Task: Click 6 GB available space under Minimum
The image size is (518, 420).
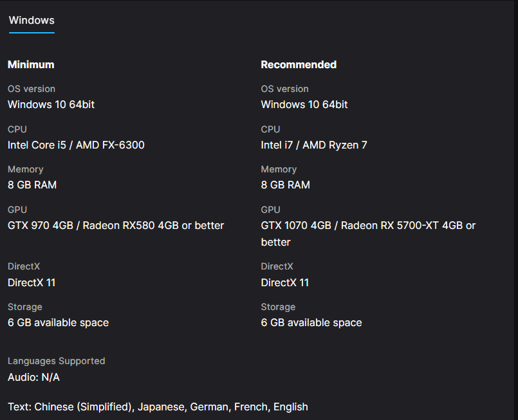Action: 58,322
